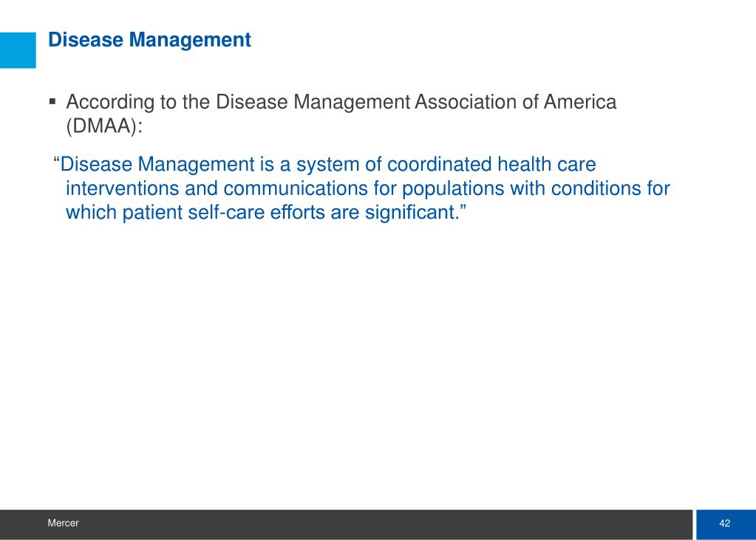Click the word 'self-care' in the quote
The image size is (756, 540).
tap(226, 212)
